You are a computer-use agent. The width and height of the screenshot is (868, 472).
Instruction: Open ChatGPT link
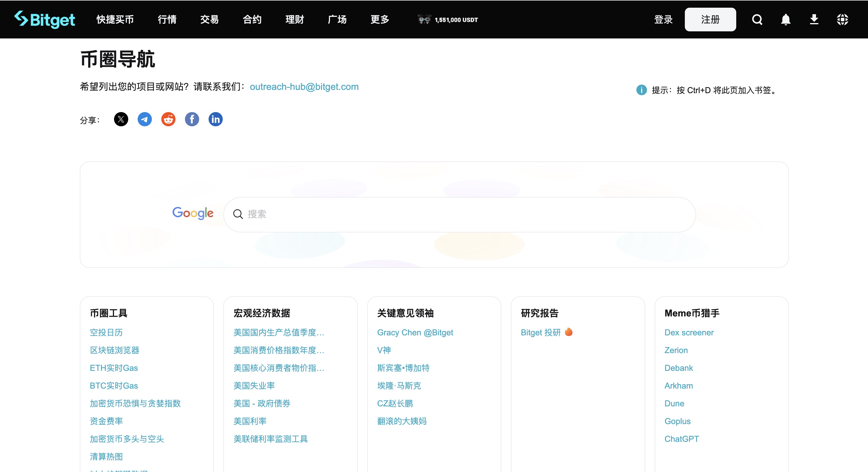(682, 439)
